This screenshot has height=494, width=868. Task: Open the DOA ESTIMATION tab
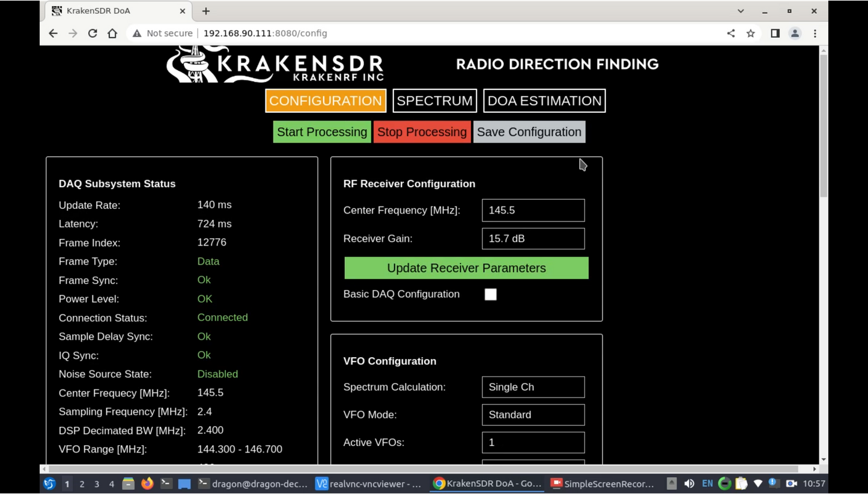pyautogui.click(x=544, y=101)
